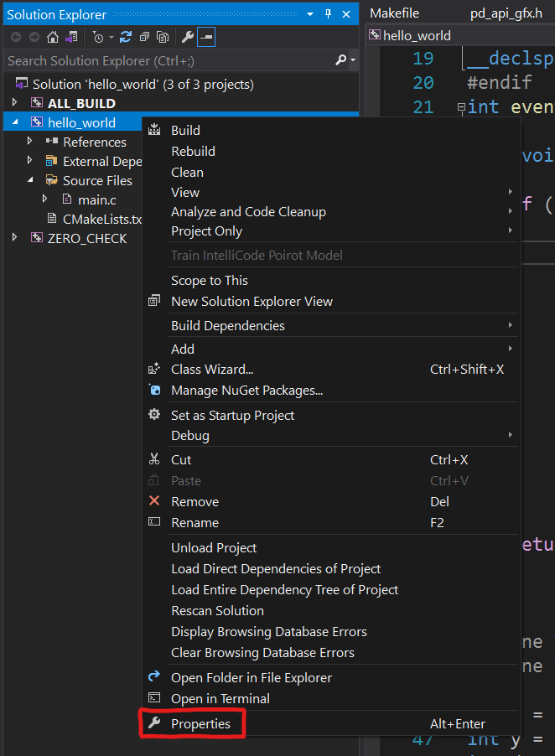Viewport: 555px width, 756px height.
Task: Open search options dropdown arrow
Action: [353, 60]
